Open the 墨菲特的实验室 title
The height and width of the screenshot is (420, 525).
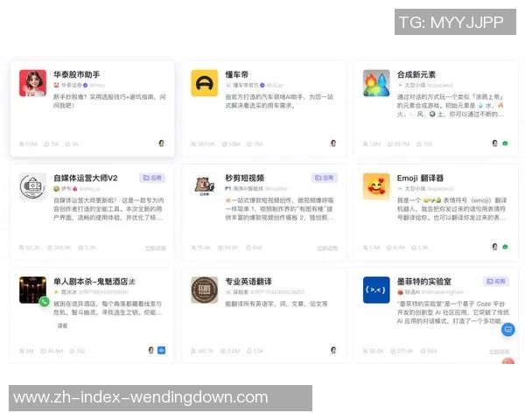pyautogui.click(x=423, y=282)
